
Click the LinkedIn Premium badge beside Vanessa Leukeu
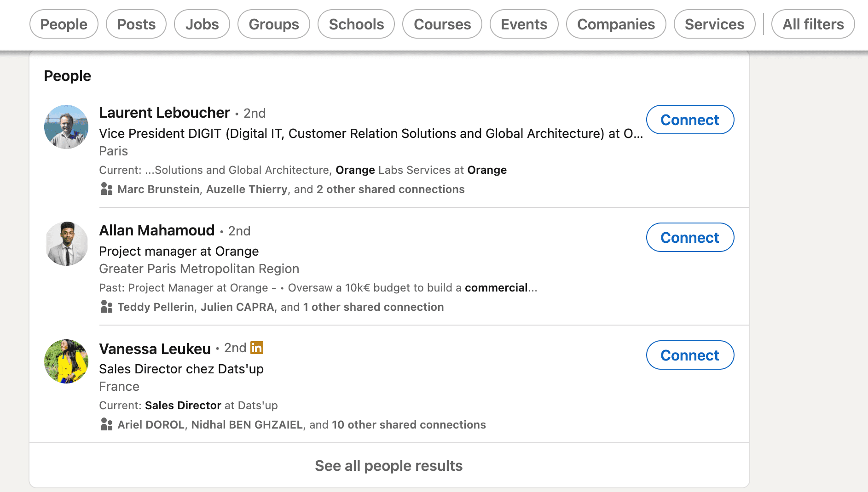pos(257,348)
